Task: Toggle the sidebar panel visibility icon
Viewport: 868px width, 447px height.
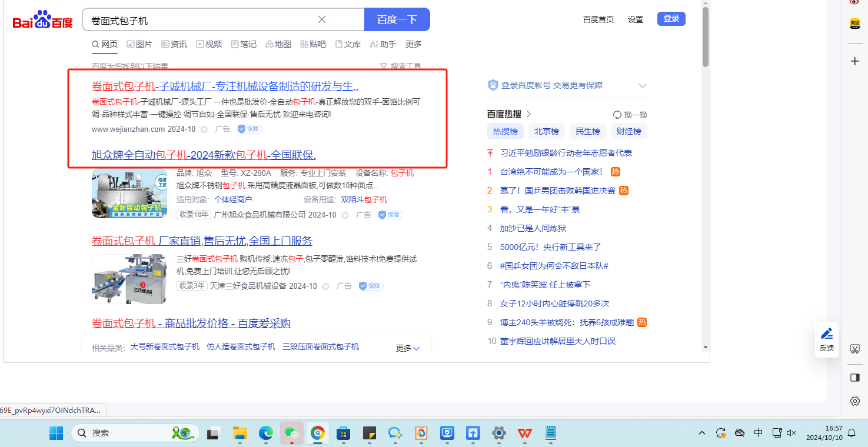Action: tap(855, 378)
